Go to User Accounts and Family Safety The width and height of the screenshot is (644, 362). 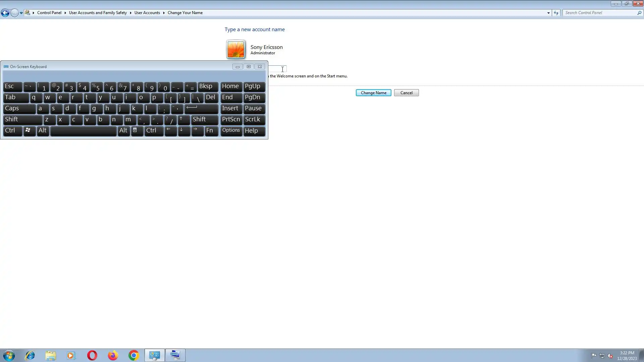(x=98, y=13)
